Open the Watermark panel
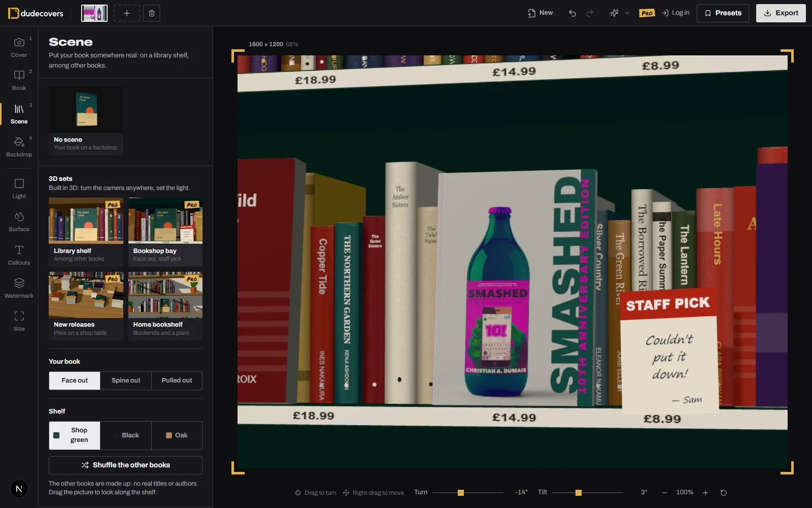 (x=19, y=288)
